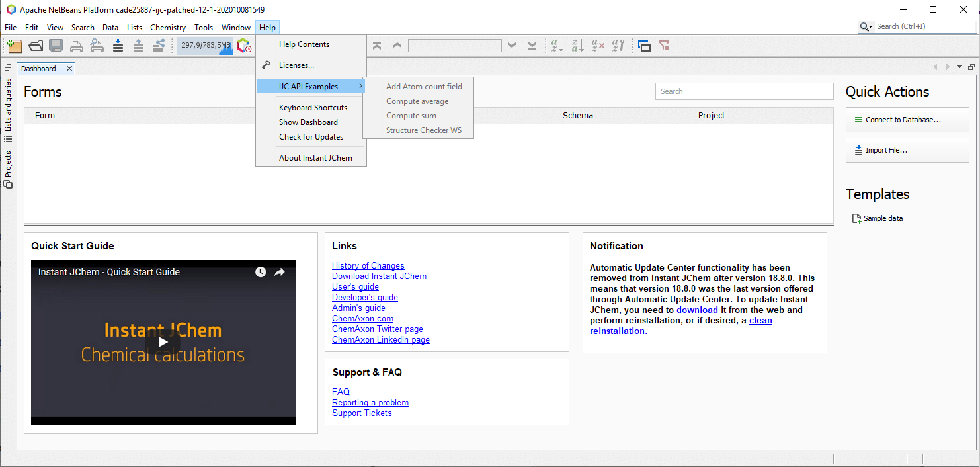This screenshot has height=467, width=980.
Task: Click the Forms search input field
Action: 744,91
